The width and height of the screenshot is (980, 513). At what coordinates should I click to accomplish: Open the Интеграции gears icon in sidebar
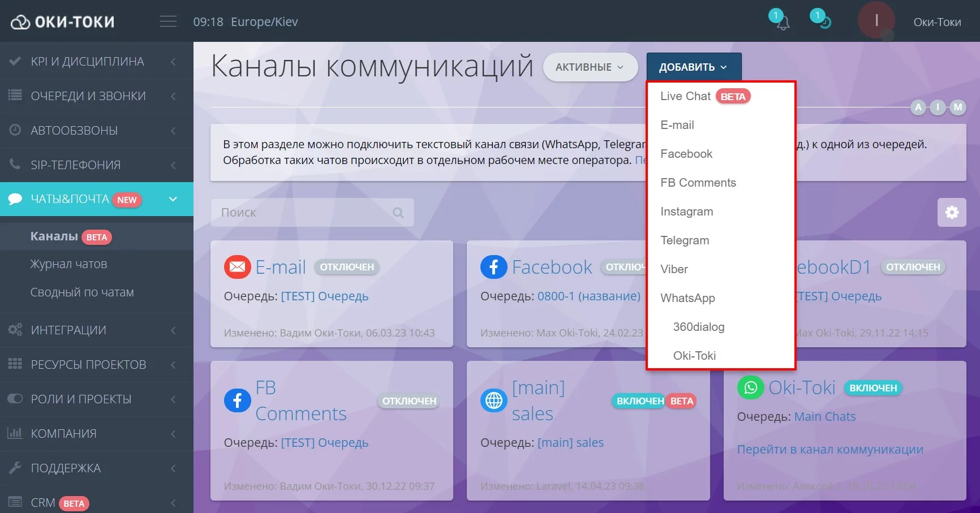tap(15, 330)
